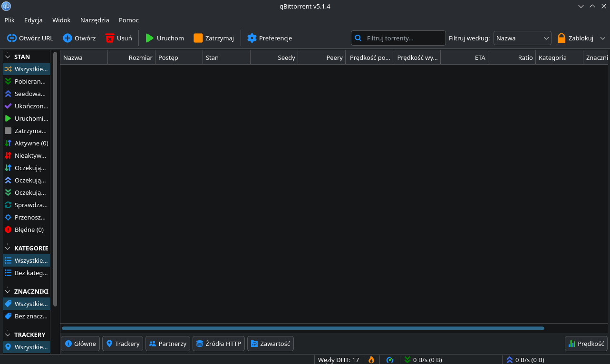Click the Otwórz plus icon
The width and height of the screenshot is (610, 364).
(68, 38)
